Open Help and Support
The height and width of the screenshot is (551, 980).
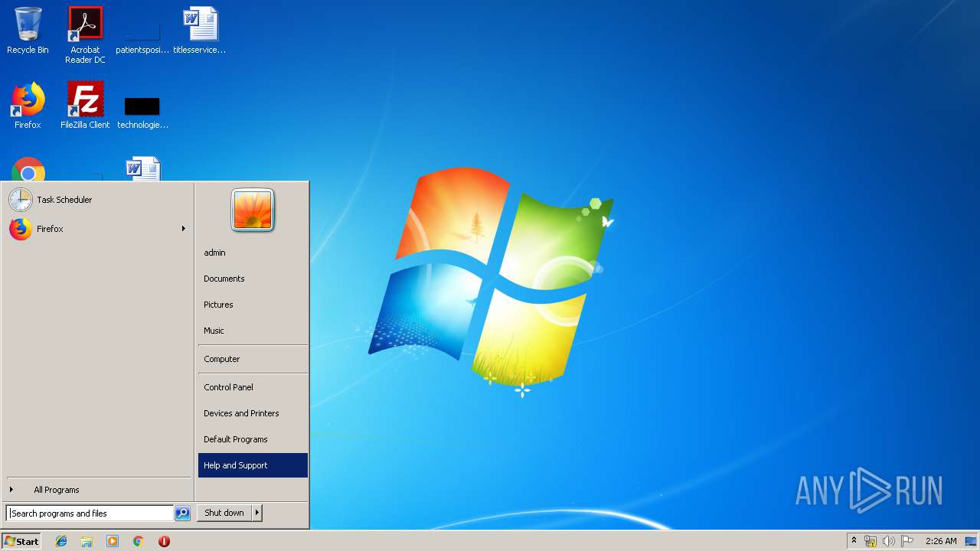[x=253, y=465]
